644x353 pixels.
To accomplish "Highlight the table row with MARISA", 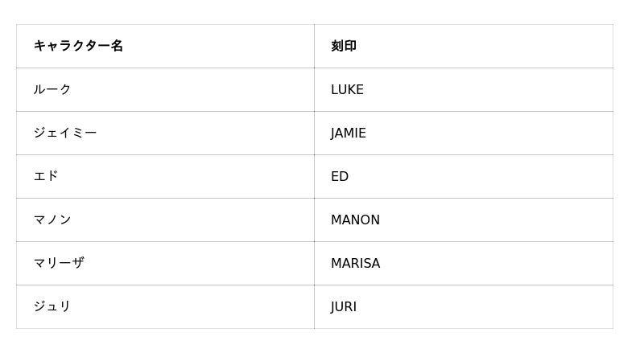I will click(x=314, y=264).
